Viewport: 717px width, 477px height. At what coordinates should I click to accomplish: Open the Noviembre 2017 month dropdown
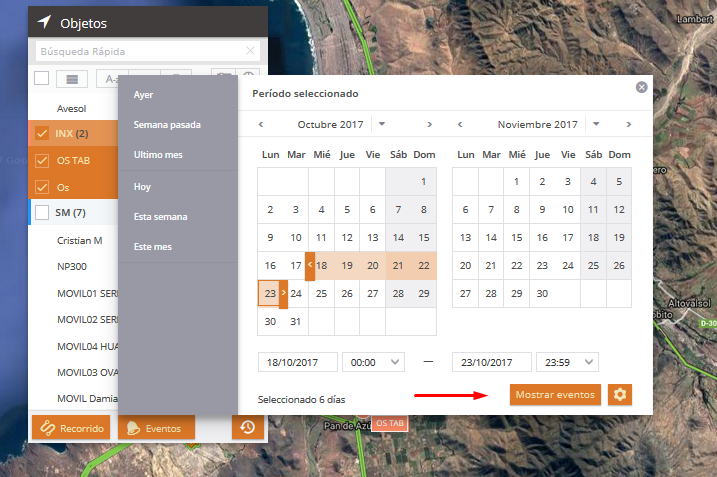click(596, 124)
